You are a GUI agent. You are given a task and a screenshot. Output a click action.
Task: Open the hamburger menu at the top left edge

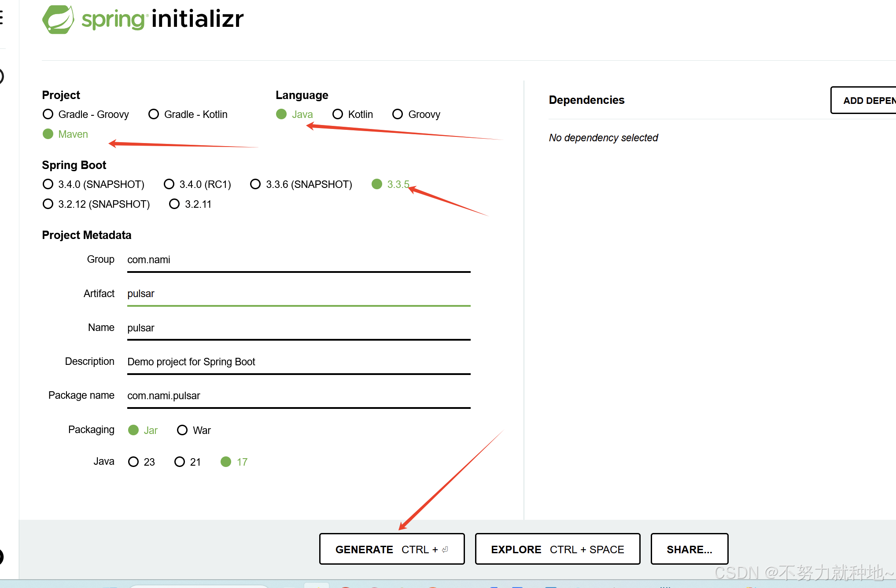click(2, 18)
